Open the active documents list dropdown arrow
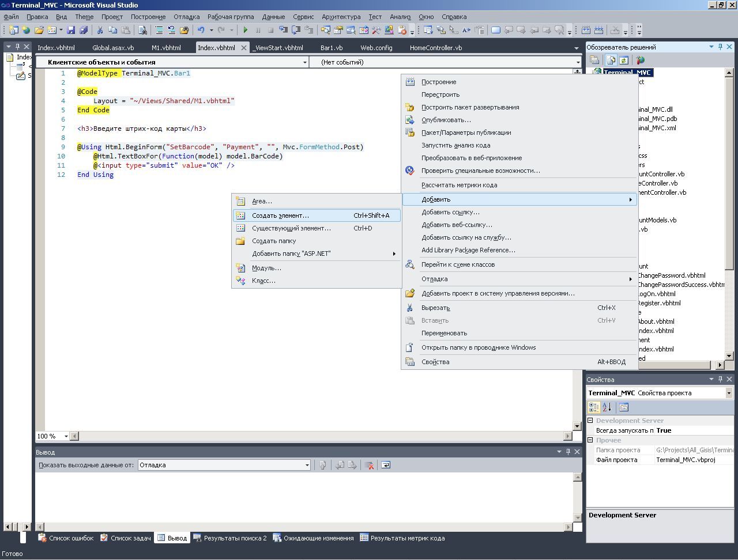This screenshot has height=560, width=738. point(577,48)
